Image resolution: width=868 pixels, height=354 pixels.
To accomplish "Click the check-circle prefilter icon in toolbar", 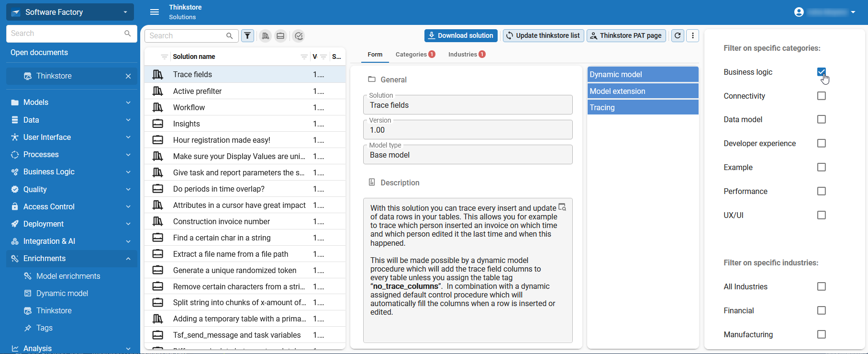I will tap(299, 36).
